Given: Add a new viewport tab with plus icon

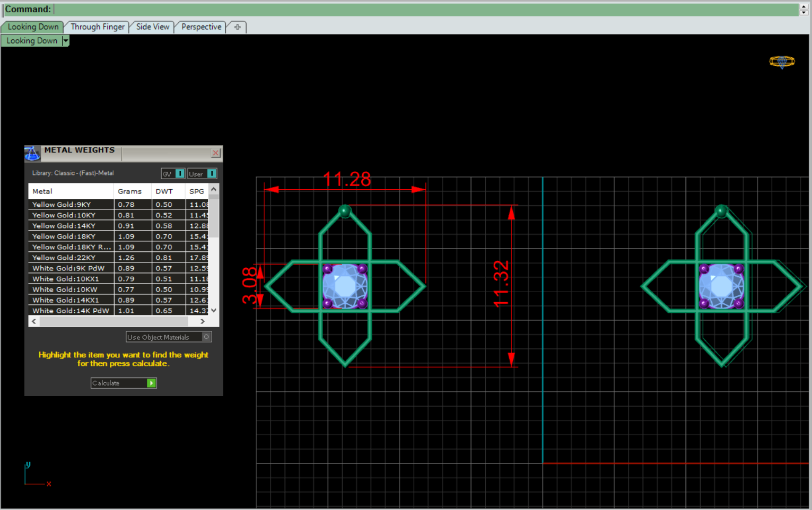Looking at the screenshot, I should coord(237,27).
